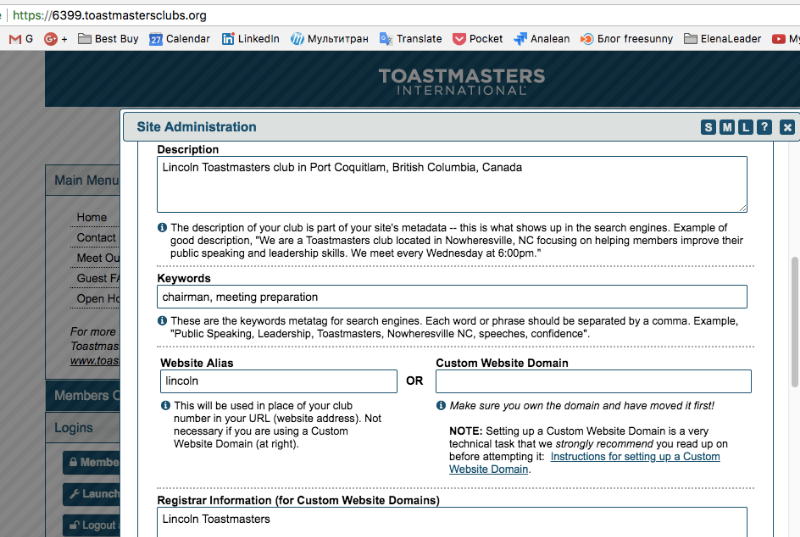This screenshot has height=537, width=800.
Task: Click the browser address bar URL
Action: point(110,15)
